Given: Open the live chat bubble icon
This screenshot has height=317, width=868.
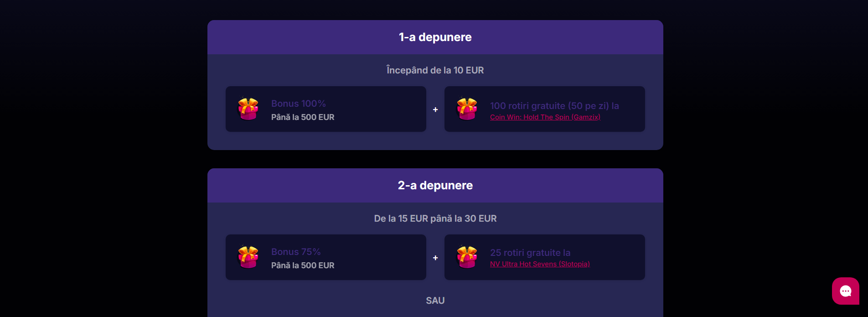Looking at the screenshot, I should point(845,291).
